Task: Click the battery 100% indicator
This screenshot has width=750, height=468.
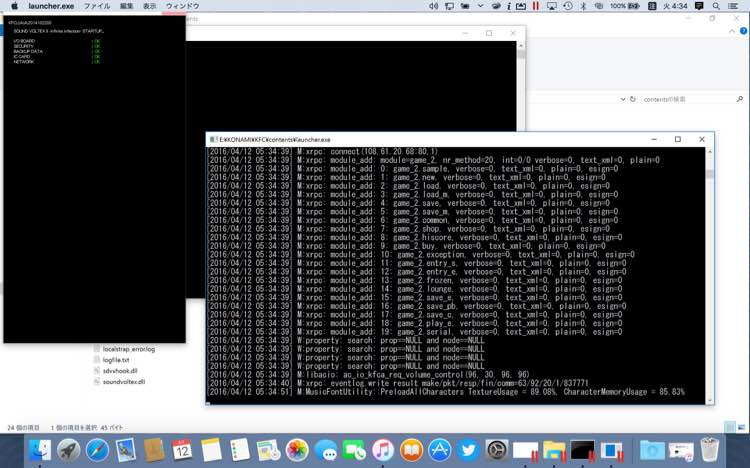Action: point(625,6)
